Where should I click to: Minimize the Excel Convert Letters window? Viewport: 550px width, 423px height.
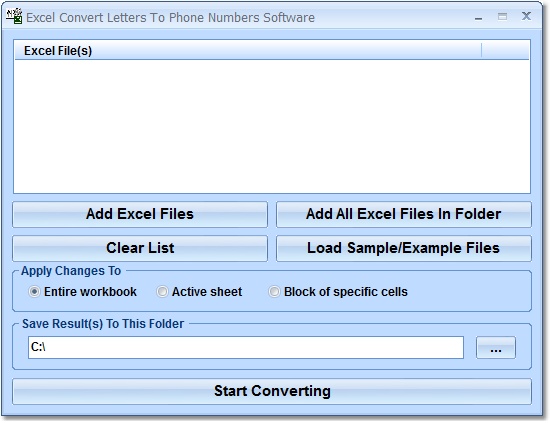(478, 18)
